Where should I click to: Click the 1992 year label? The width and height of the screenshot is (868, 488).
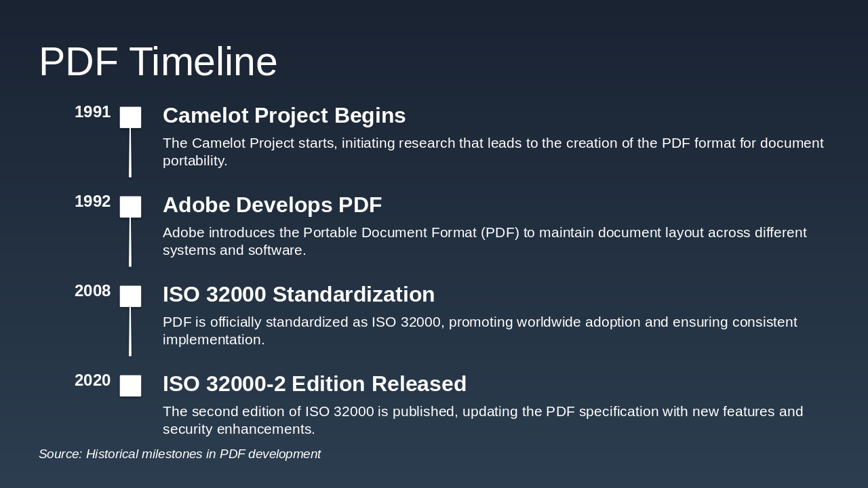[92, 202]
